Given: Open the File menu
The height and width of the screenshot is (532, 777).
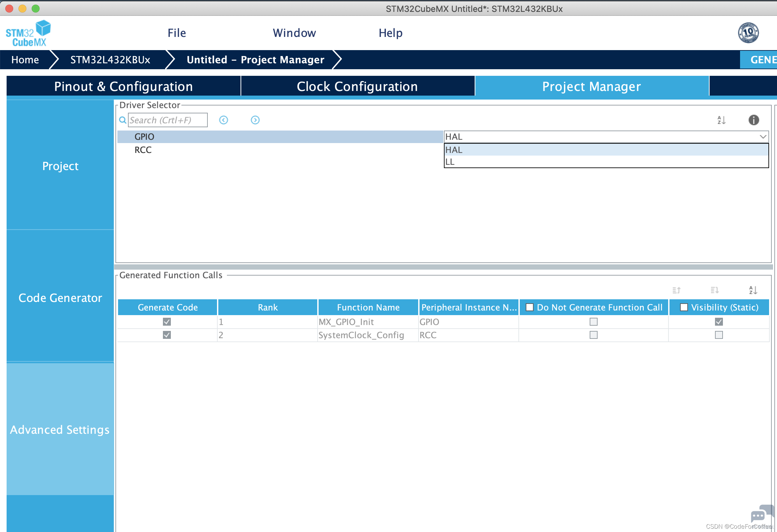Looking at the screenshot, I should click(177, 33).
